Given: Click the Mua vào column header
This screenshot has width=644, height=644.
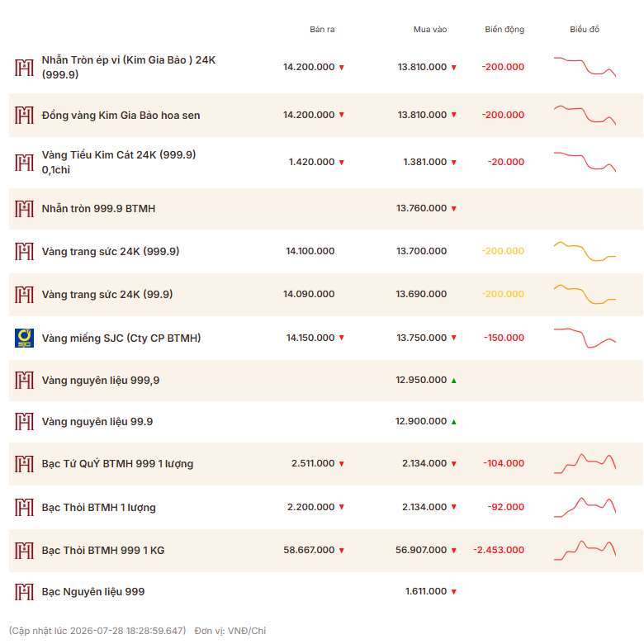Looking at the screenshot, I should point(430,29).
